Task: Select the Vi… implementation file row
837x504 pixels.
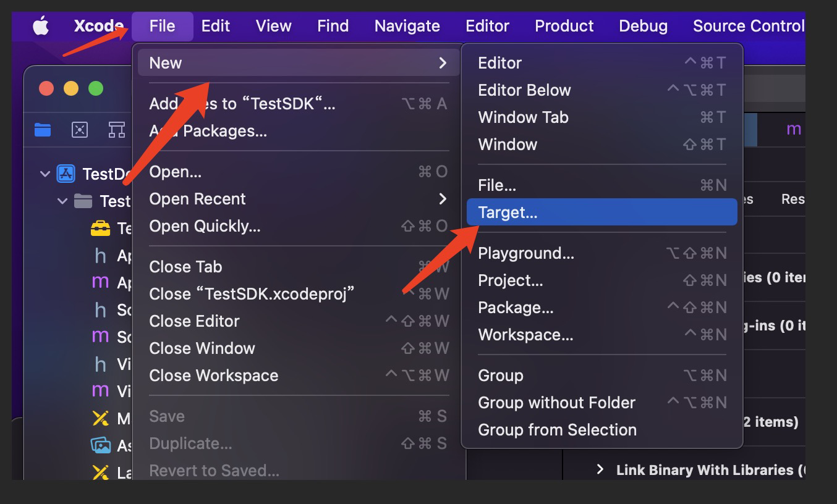Action: click(111, 392)
